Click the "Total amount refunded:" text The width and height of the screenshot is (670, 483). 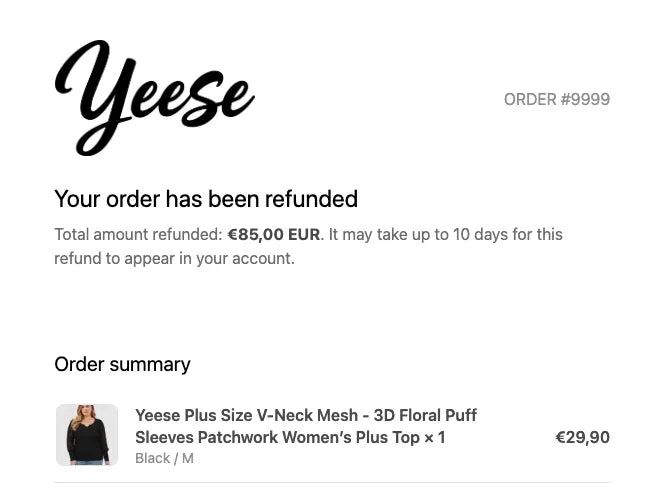pos(138,235)
